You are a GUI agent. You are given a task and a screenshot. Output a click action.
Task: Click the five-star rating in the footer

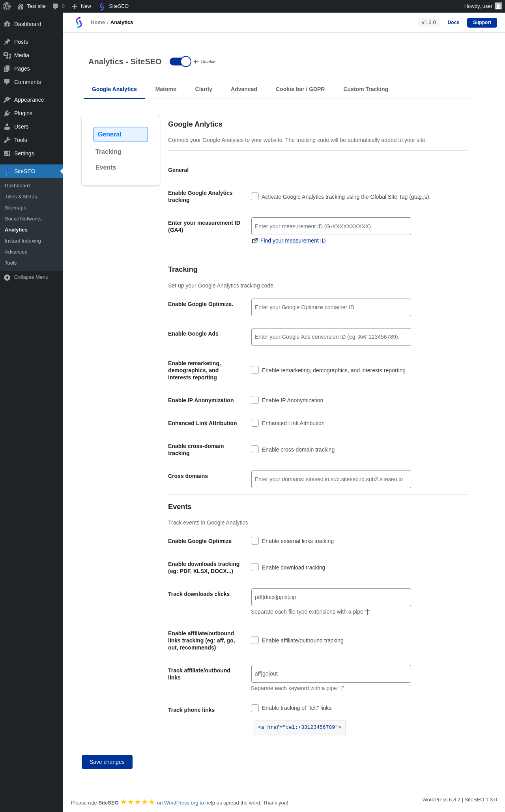(x=138, y=802)
